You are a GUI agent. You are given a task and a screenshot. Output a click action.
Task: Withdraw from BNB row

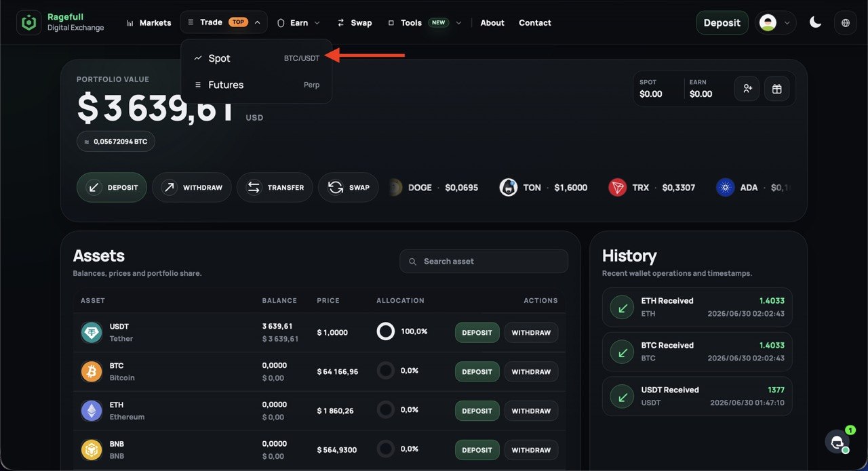532,450
